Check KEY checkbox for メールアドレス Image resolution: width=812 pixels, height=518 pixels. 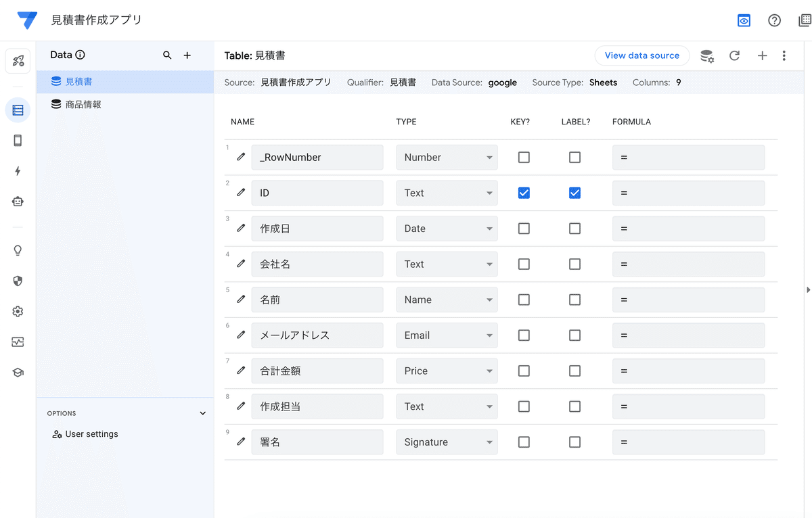coord(524,335)
